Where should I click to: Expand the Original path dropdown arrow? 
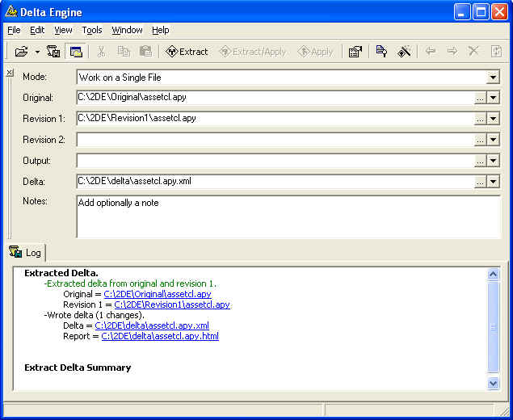tap(493, 98)
